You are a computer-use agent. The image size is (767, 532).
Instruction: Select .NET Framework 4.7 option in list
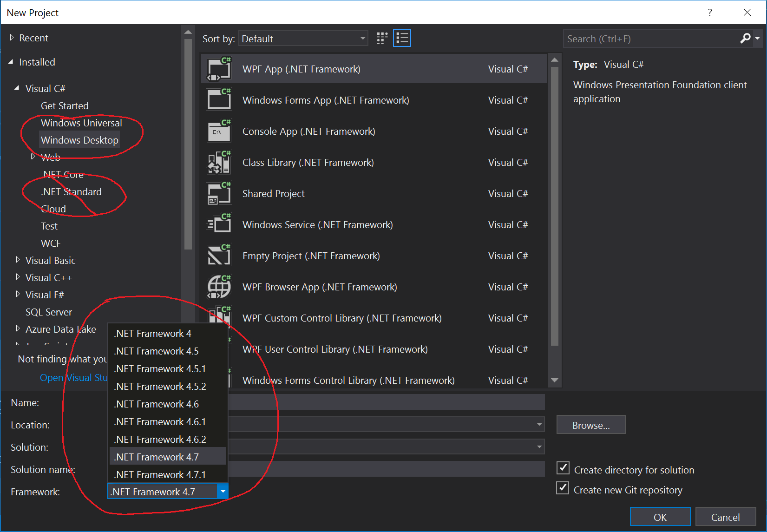168,457
